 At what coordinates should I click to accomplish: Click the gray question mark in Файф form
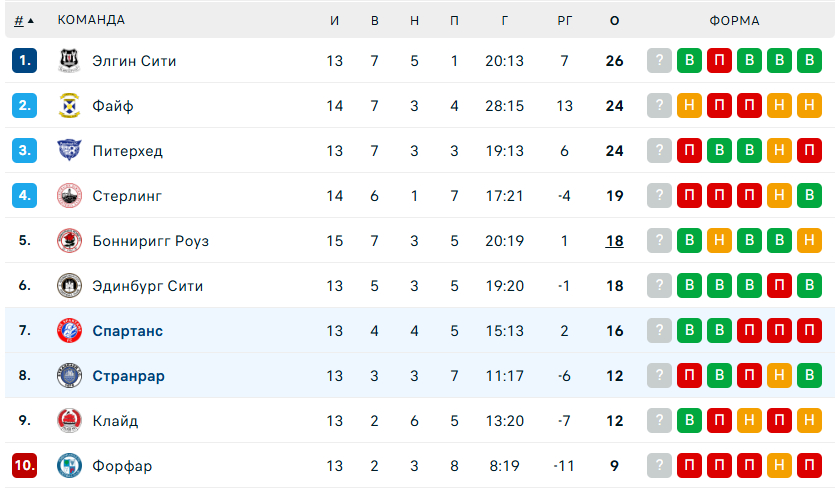click(x=658, y=106)
